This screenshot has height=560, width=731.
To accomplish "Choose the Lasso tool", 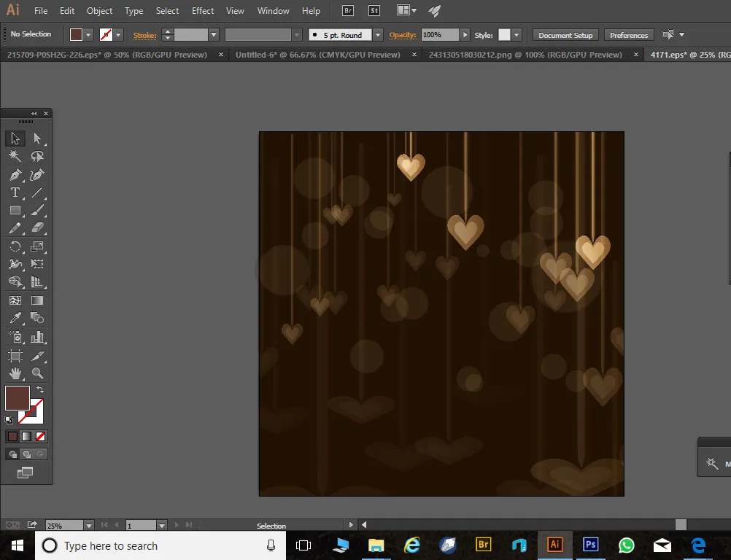I will (37, 156).
